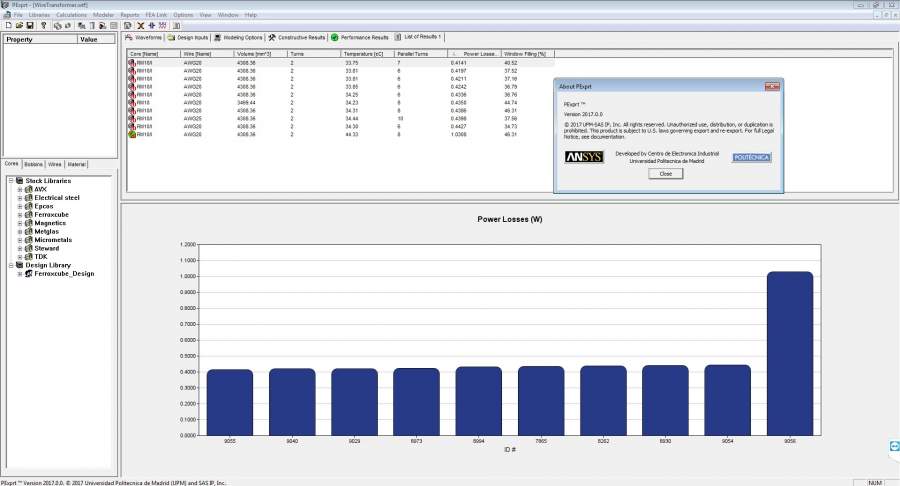Screen dimensions: 900x486
Task: Expand the Ferroxcube_Design node
Action: point(20,274)
